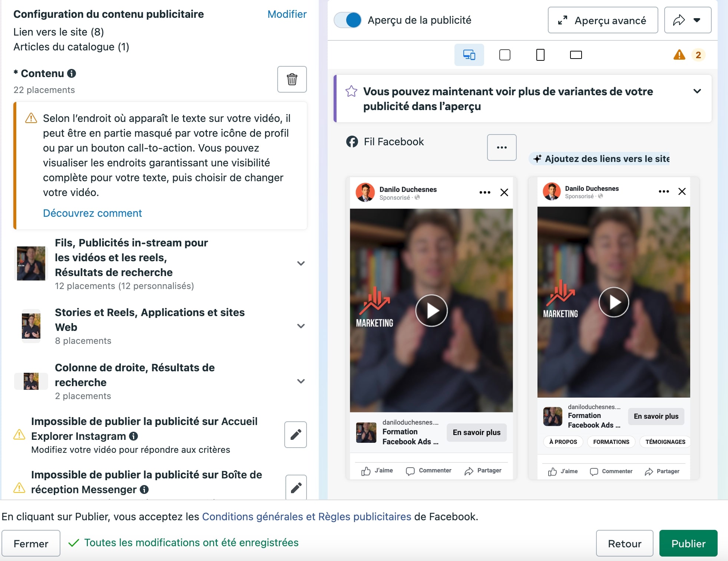
Task: Click Stories et Reels placement thumbnail
Action: tap(31, 326)
